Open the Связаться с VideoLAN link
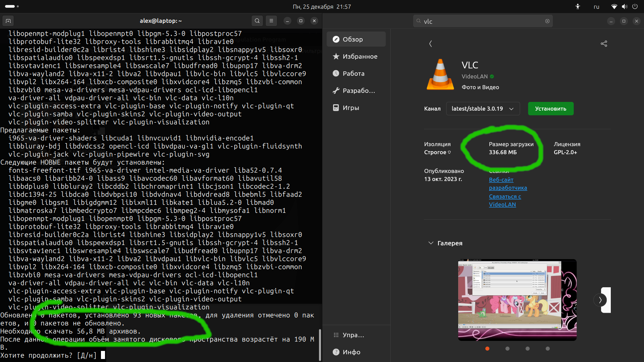644x362 pixels. click(505, 200)
